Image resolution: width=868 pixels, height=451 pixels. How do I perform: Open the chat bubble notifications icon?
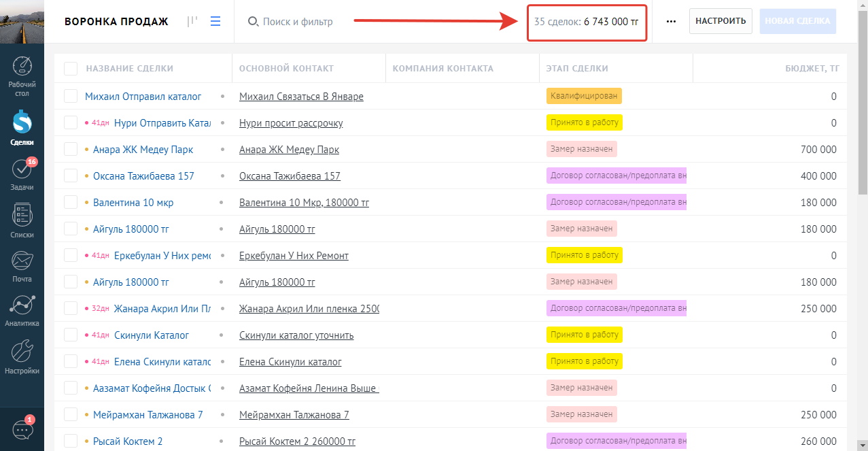pos(22,430)
